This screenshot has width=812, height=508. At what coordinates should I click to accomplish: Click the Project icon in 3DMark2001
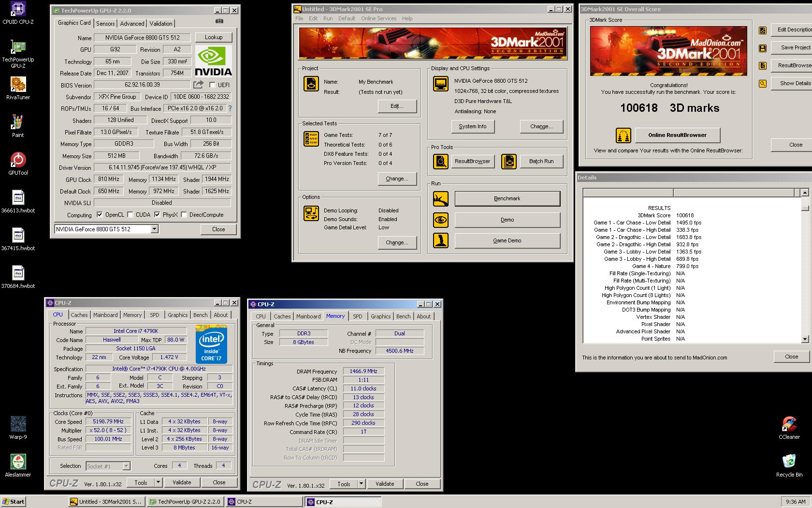311,84
